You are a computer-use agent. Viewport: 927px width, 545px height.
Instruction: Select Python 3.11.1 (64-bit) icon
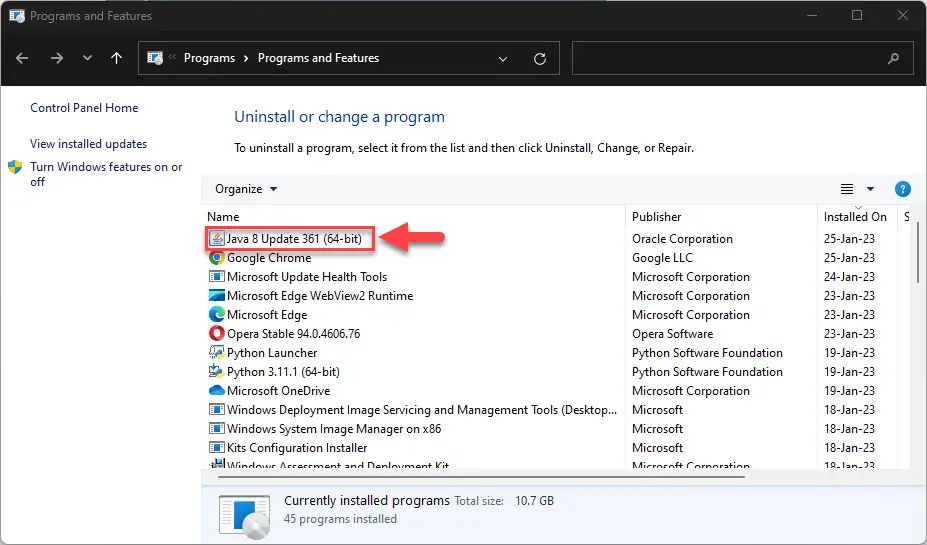[x=217, y=371]
